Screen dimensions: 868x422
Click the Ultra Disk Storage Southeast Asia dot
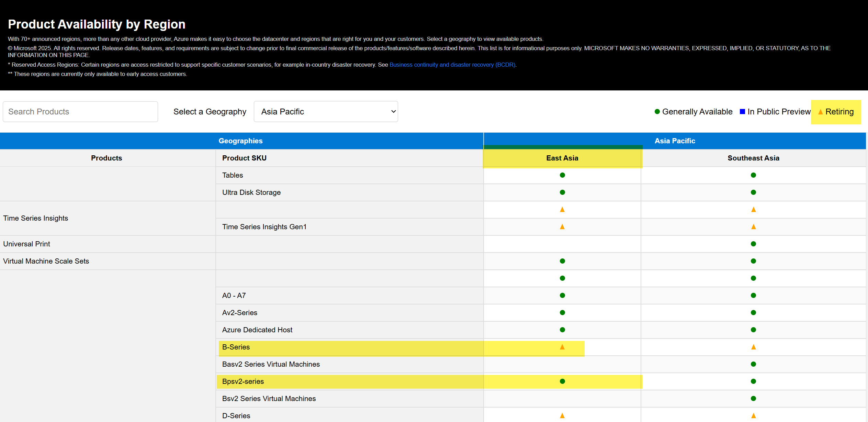tap(753, 192)
